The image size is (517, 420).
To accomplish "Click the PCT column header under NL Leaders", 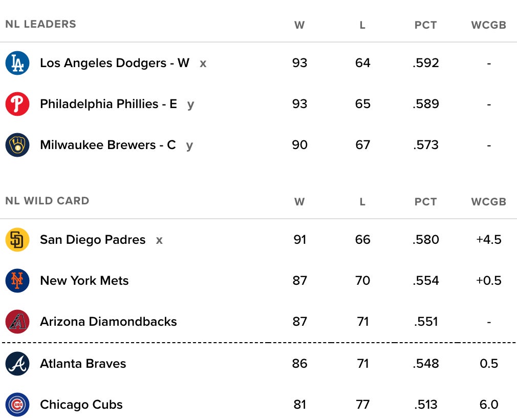I will (425, 25).
